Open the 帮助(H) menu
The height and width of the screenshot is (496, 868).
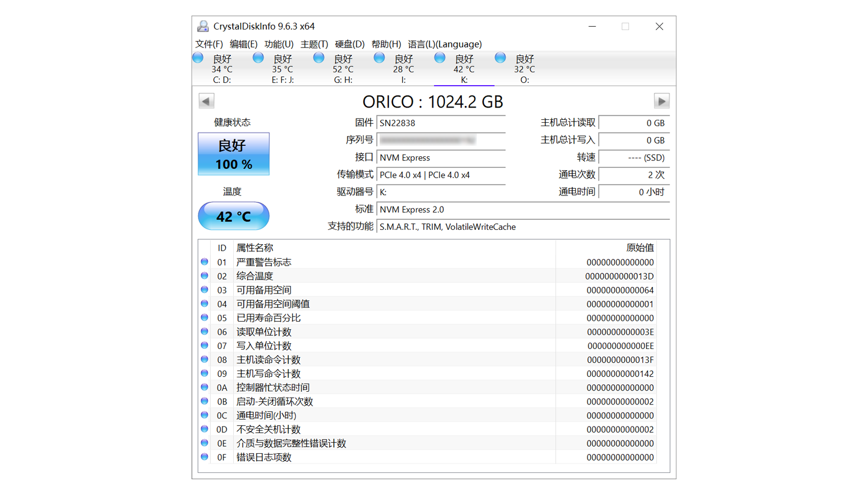point(386,44)
